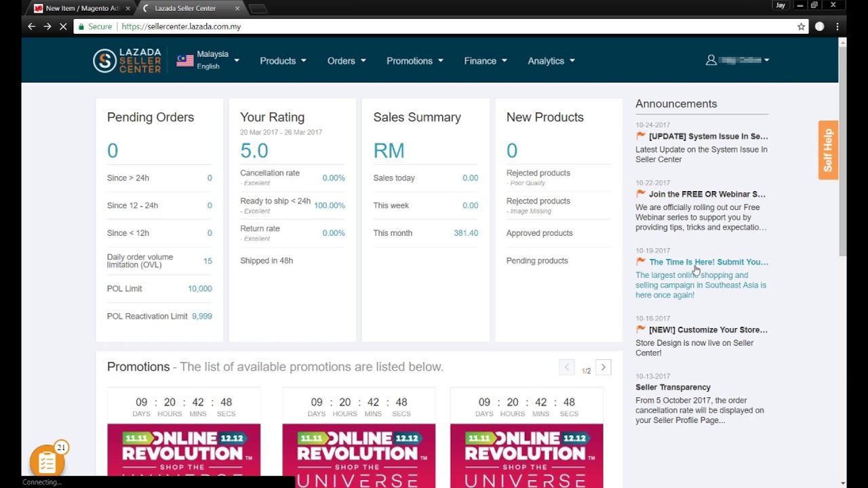Close the New Item Magento Admin tab
The width and height of the screenshot is (868, 488).
[x=127, y=8]
